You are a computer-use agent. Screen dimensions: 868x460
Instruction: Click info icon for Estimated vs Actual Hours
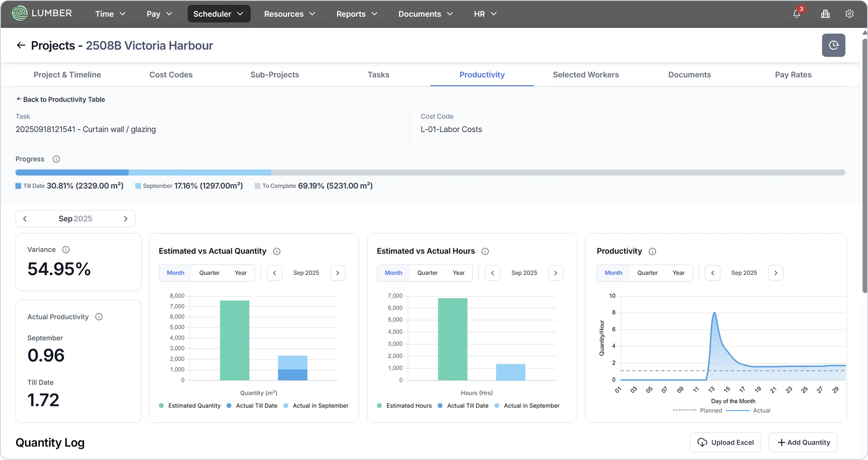tap(485, 251)
